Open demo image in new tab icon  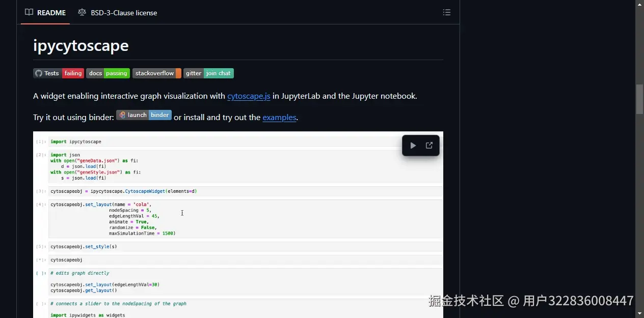pyautogui.click(x=429, y=146)
